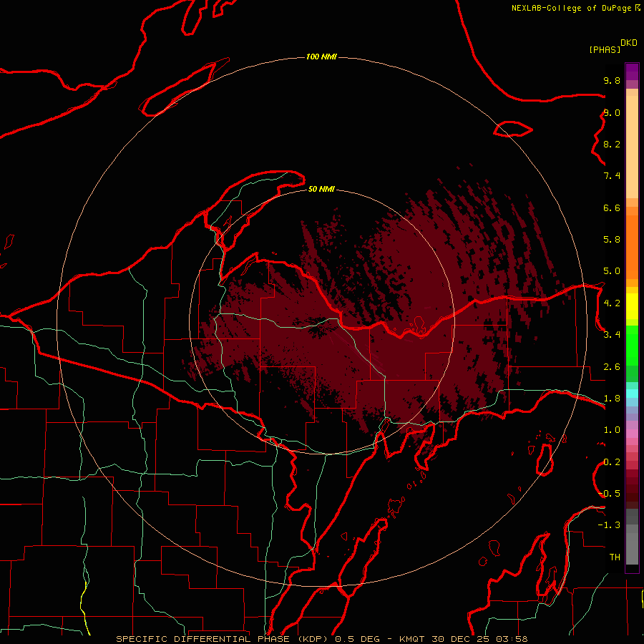Pick the cyan band of the color scale

pyautogui.click(x=632, y=394)
